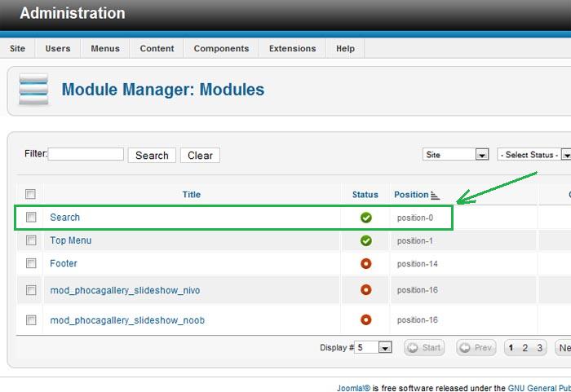Image resolution: width=571 pixels, height=392 pixels.
Task: Click the Filter text input field
Action: coord(86,154)
